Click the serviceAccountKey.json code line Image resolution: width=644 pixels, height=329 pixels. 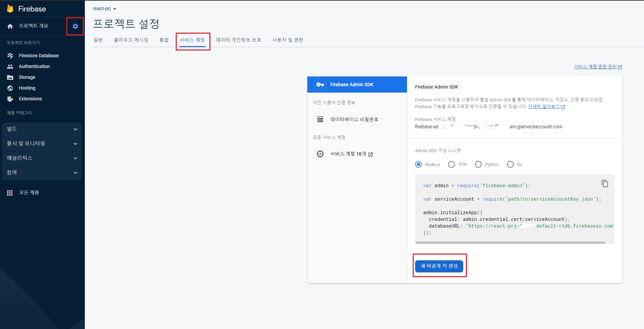tap(512, 199)
